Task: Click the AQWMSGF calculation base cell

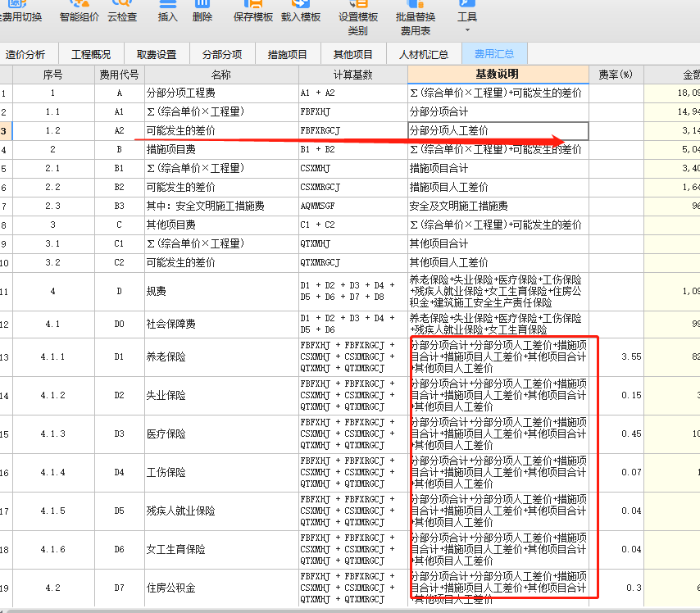Action: (x=353, y=206)
